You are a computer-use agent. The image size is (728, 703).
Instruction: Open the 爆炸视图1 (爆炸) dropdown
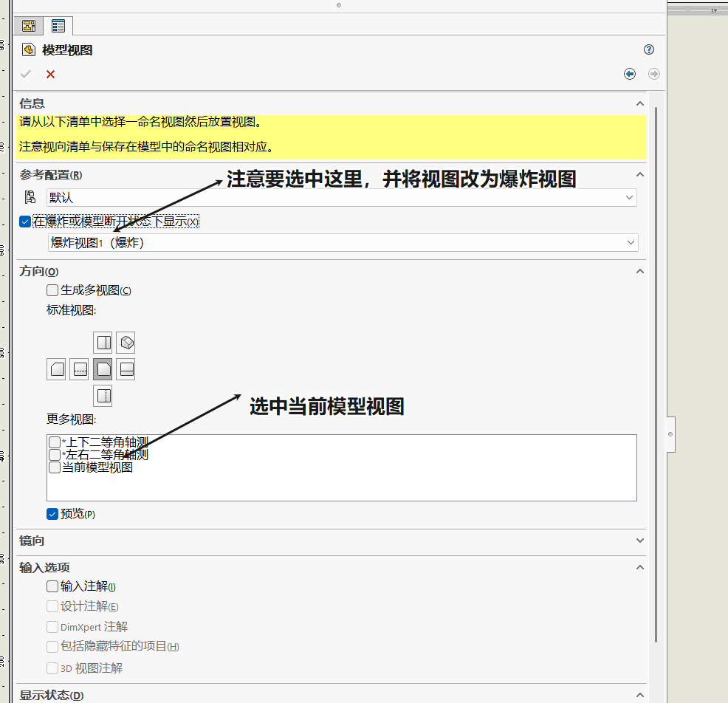(631, 242)
